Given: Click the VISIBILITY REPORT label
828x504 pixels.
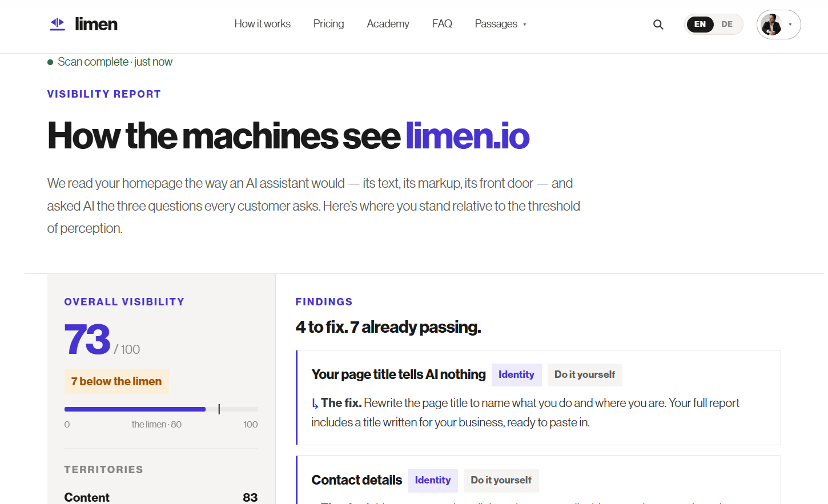Looking at the screenshot, I should (x=104, y=94).
